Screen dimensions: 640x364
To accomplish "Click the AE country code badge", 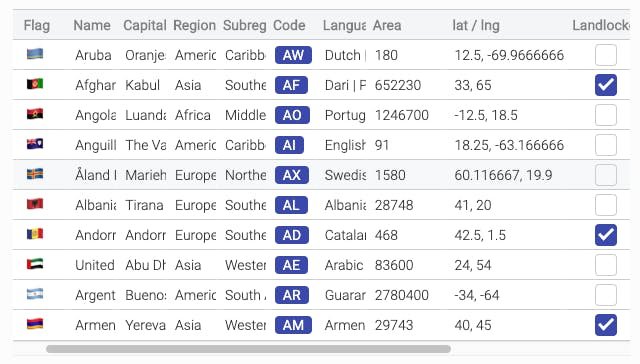I will coord(291,265).
